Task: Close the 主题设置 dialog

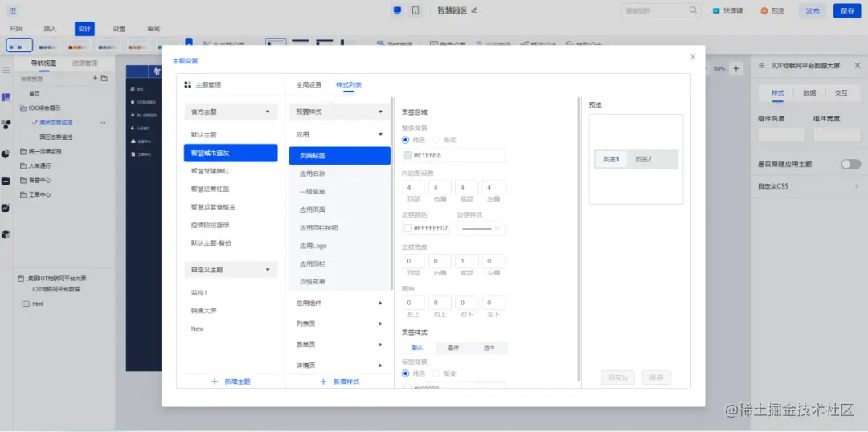Action: pyautogui.click(x=693, y=57)
